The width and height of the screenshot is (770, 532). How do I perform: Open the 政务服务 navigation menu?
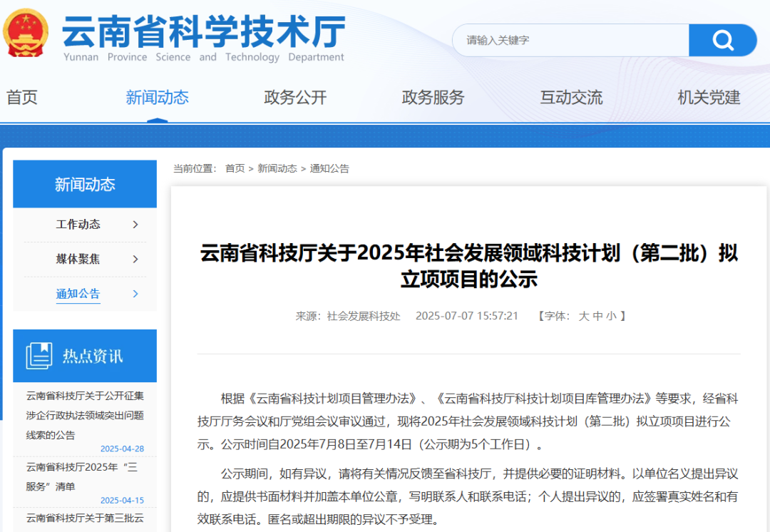tap(433, 97)
